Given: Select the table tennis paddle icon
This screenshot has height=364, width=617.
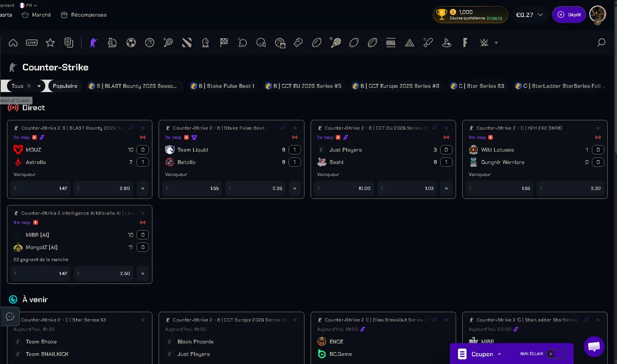Looking at the screenshot, I should [242, 43].
